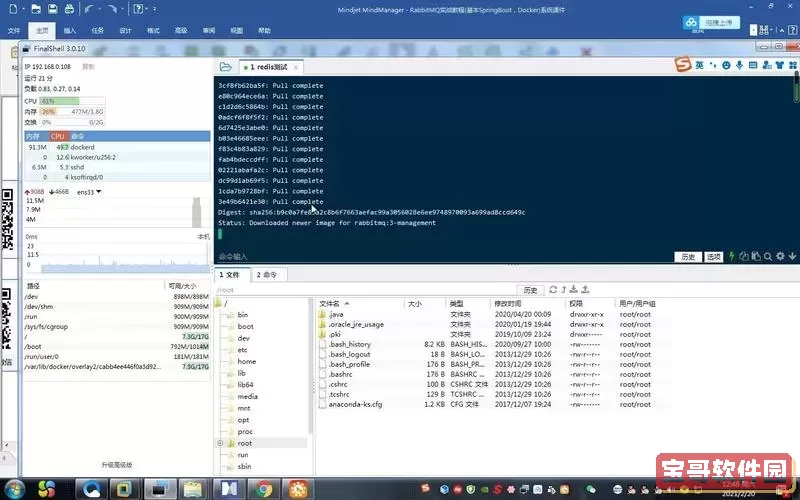Open the Undo history dropdown arrow
800x500 pixels.
(x=98, y=9)
